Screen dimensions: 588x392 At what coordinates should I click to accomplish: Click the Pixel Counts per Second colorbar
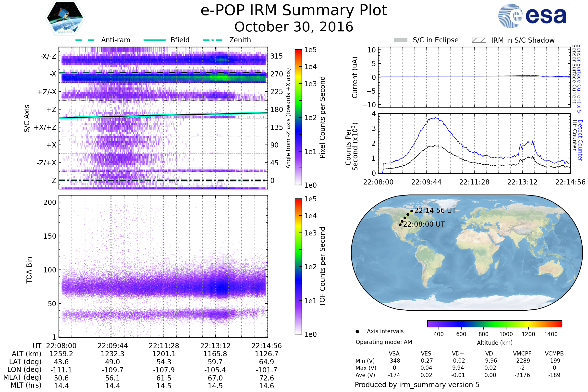point(298,117)
